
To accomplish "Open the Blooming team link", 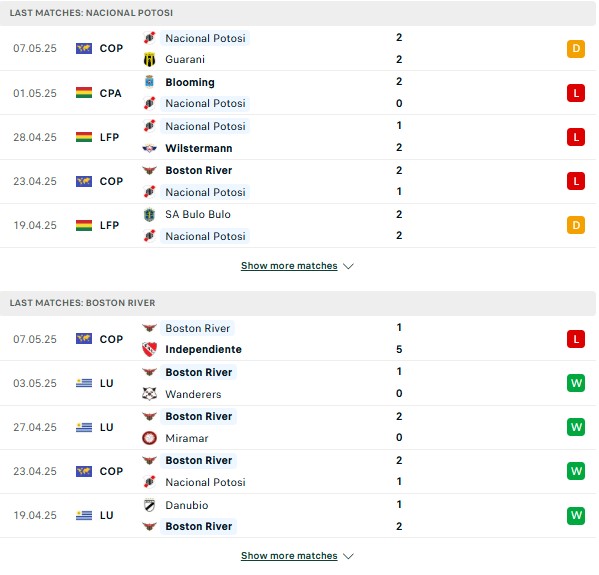I will pos(190,82).
